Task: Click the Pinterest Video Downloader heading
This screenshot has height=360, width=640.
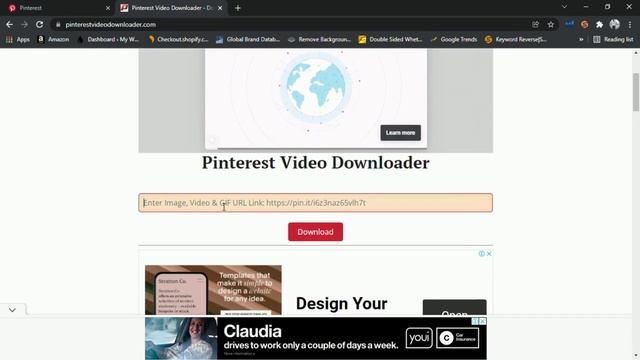Action: (x=316, y=163)
